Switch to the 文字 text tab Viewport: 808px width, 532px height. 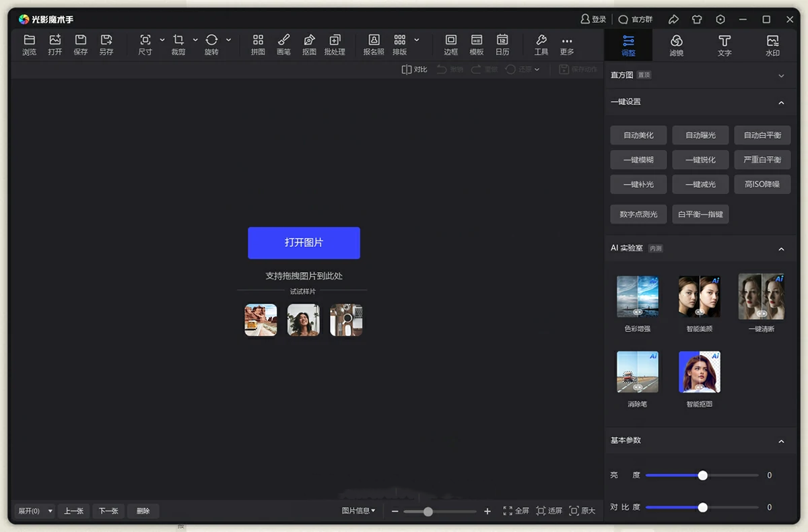pos(725,45)
